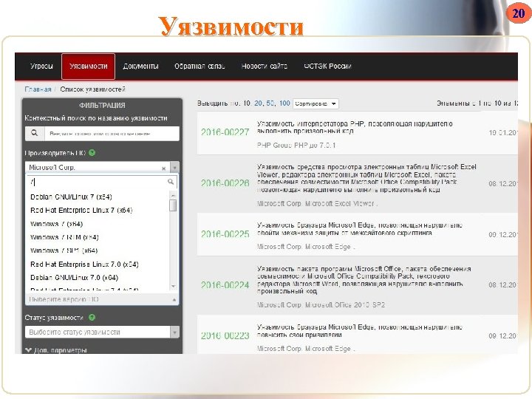Click Microsoft Corp. Microsoft Excel Viewer text

point(317,204)
